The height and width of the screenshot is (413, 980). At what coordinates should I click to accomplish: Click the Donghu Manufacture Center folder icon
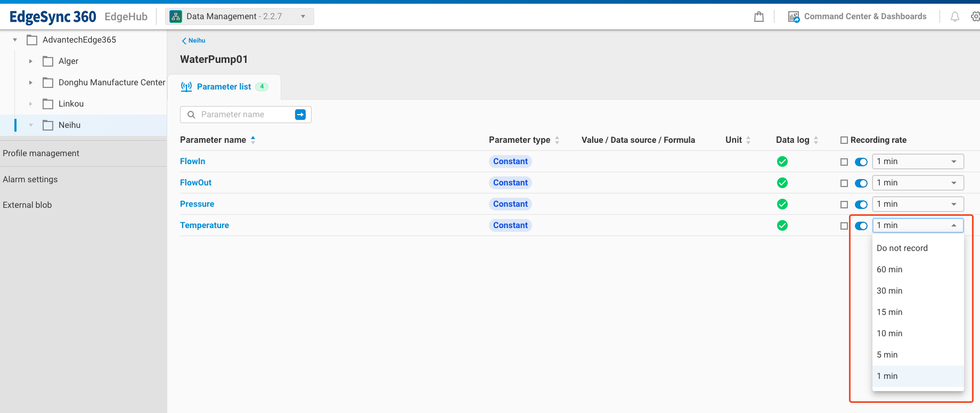[48, 83]
